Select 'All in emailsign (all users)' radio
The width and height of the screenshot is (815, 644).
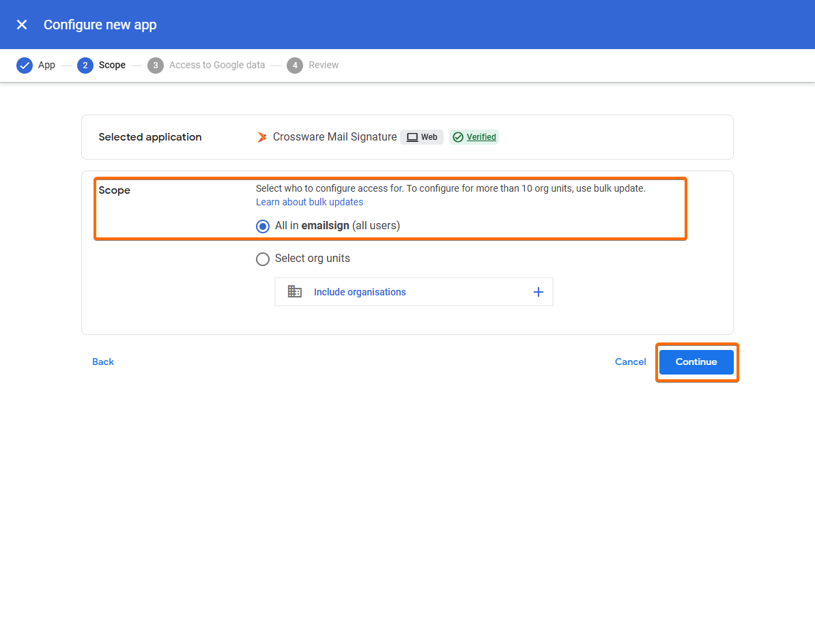coord(263,226)
